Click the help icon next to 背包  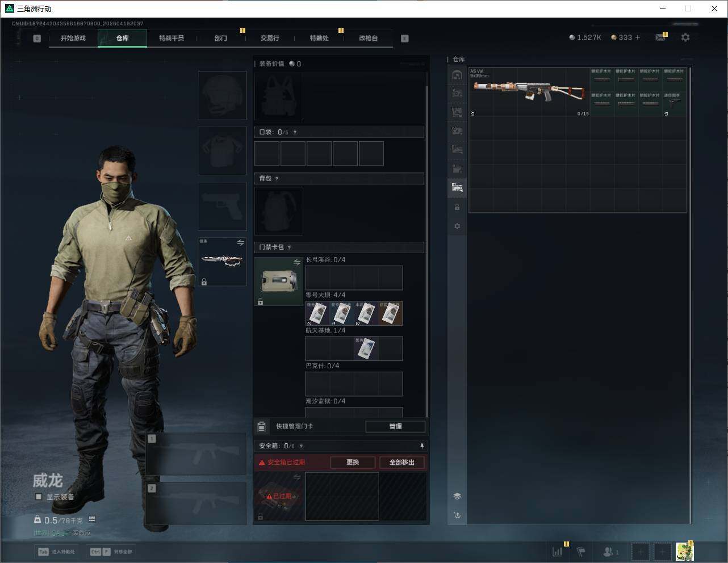[277, 179]
